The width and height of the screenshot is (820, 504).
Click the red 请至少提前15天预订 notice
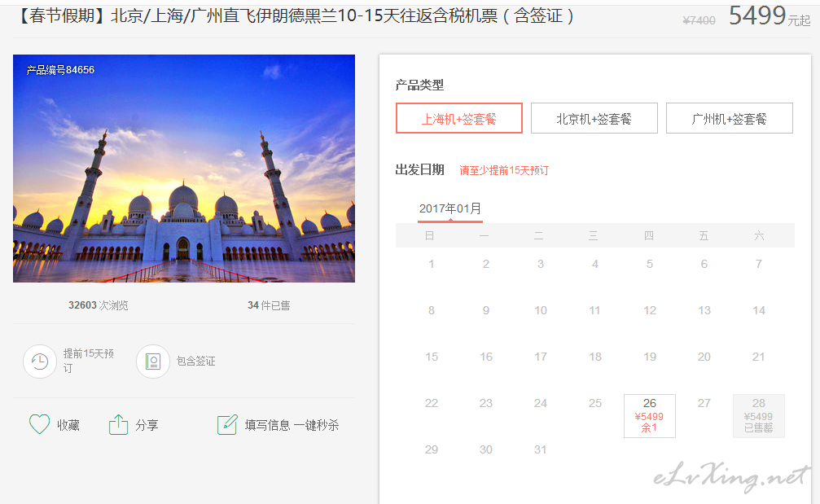point(504,170)
